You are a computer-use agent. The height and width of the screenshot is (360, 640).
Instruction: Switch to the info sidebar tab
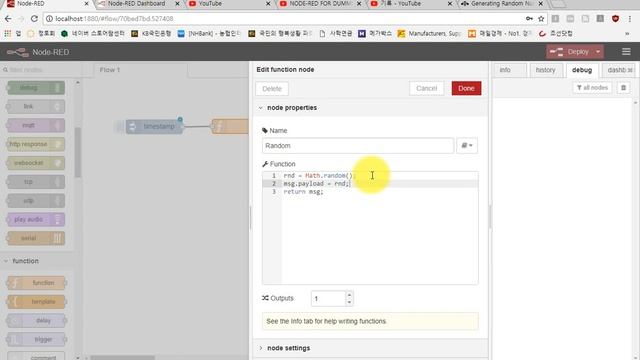click(510, 70)
